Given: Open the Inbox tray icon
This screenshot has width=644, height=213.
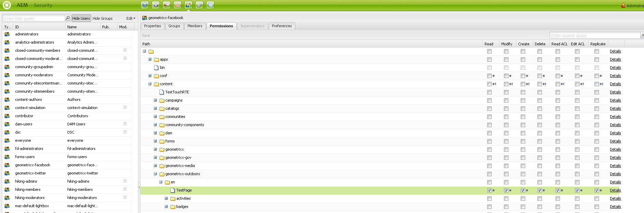Looking at the screenshot, I should click(x=178, y=5).
